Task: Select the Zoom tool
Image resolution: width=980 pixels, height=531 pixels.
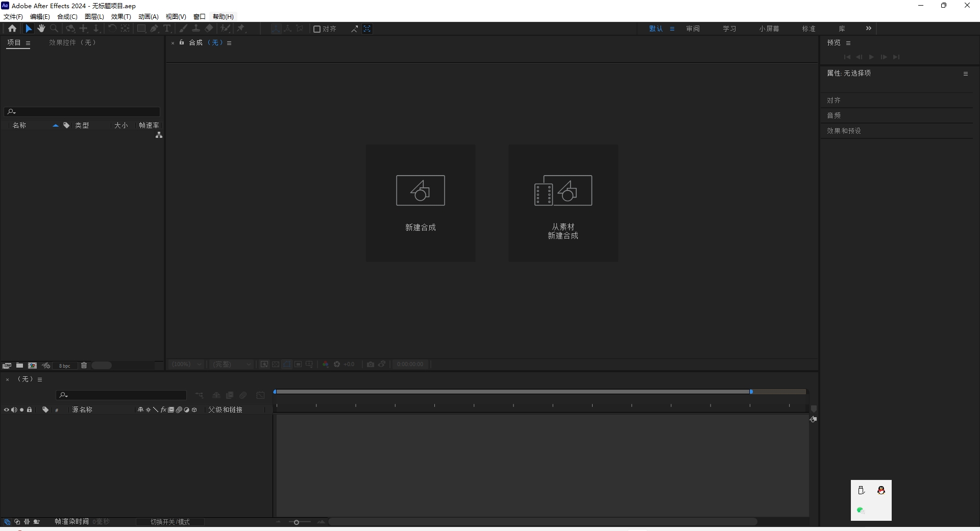Action: [x=54, y=29]
